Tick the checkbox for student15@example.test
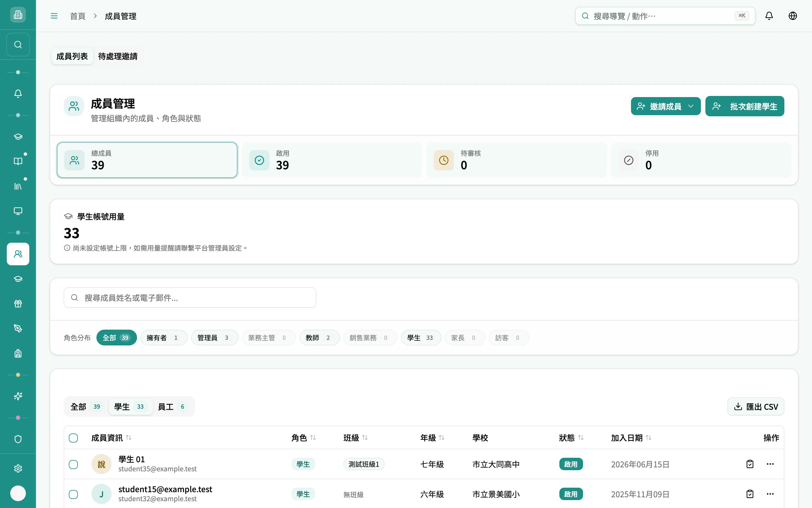This screenshot has height=508, width=812. (73, 494)
